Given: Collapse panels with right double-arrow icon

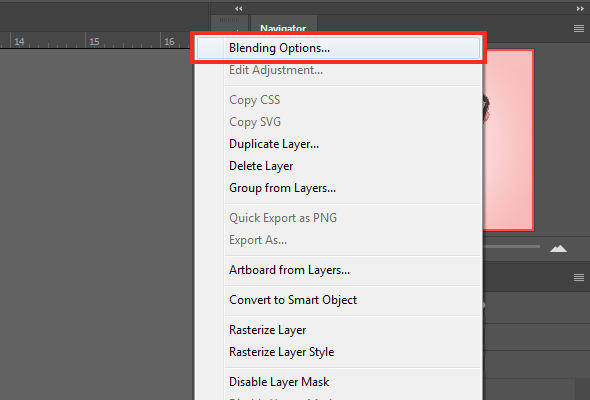Looking at the screenshot, I should pos(580,8).
